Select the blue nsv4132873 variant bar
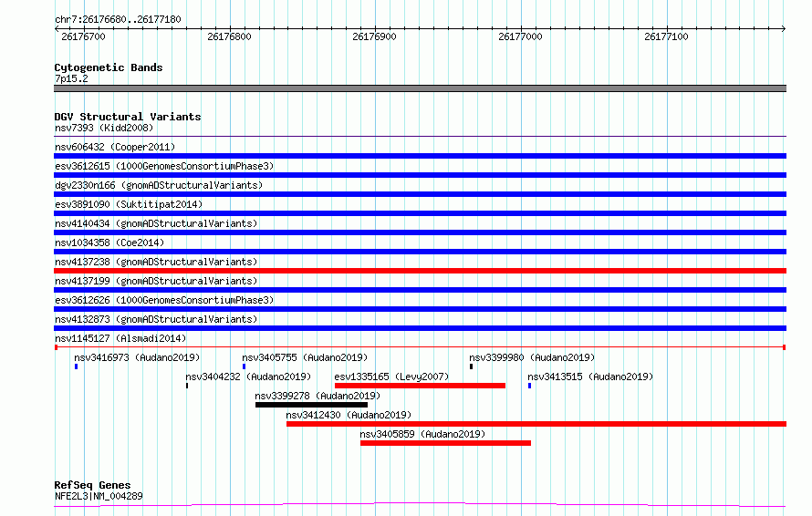Viewport: 812px width, 516px height. (x=420, y=328)
